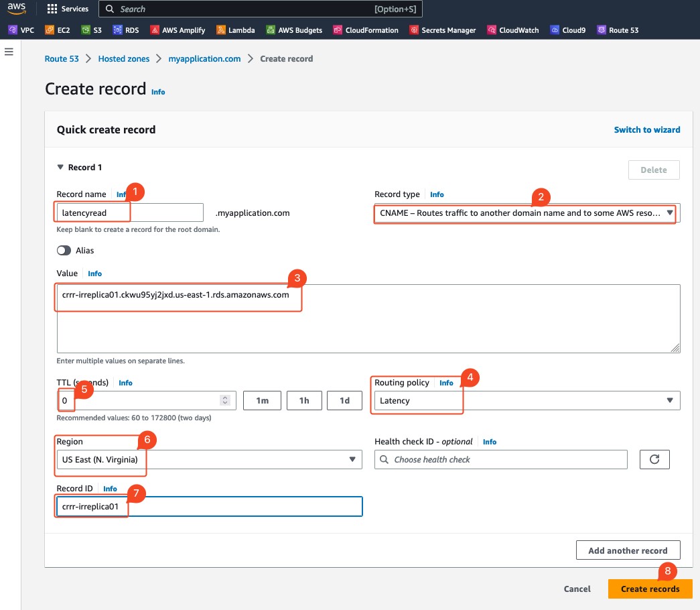Click the Quick create record heading
The width and height of the screenshot is (700, 610).
[107, 129]
